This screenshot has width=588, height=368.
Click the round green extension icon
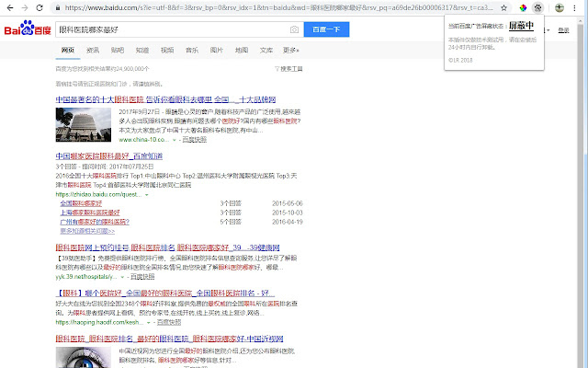tap(560, 7)
